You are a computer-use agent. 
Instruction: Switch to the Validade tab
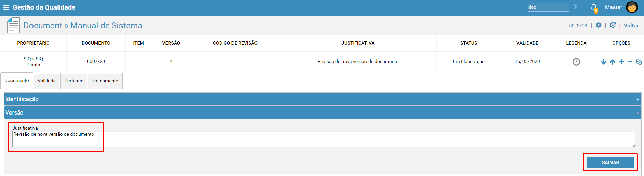(47, 81)
